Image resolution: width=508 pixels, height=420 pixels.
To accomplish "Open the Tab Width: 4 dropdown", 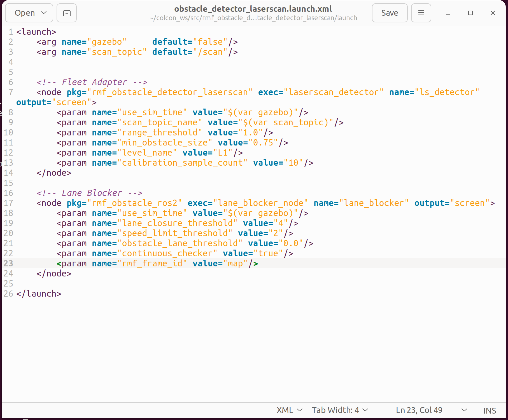I will (x=340, y=410).
